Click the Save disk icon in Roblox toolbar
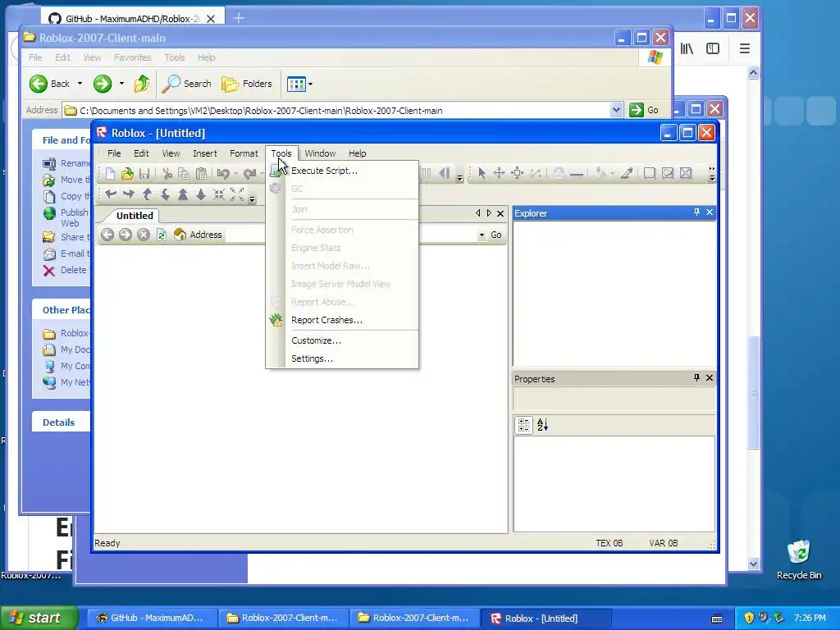 pos(144,173)
